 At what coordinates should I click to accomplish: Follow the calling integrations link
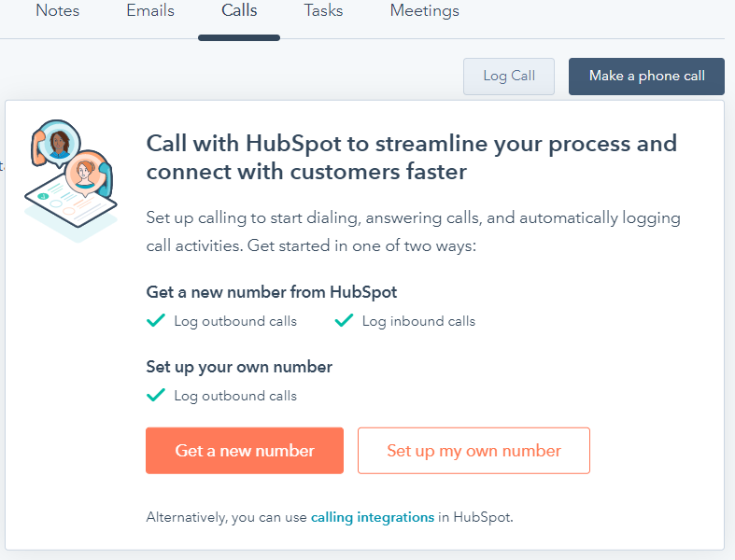372,517
